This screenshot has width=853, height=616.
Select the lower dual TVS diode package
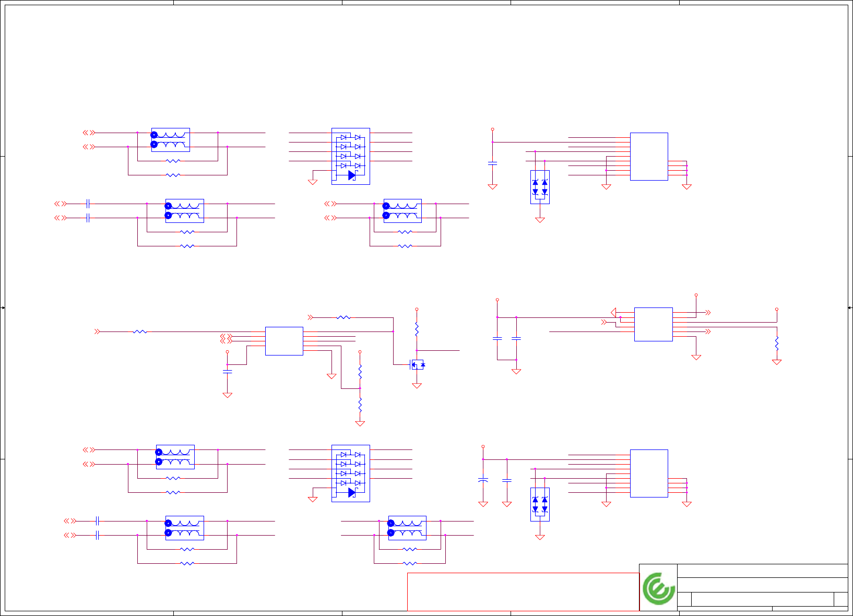pos(540,504)
